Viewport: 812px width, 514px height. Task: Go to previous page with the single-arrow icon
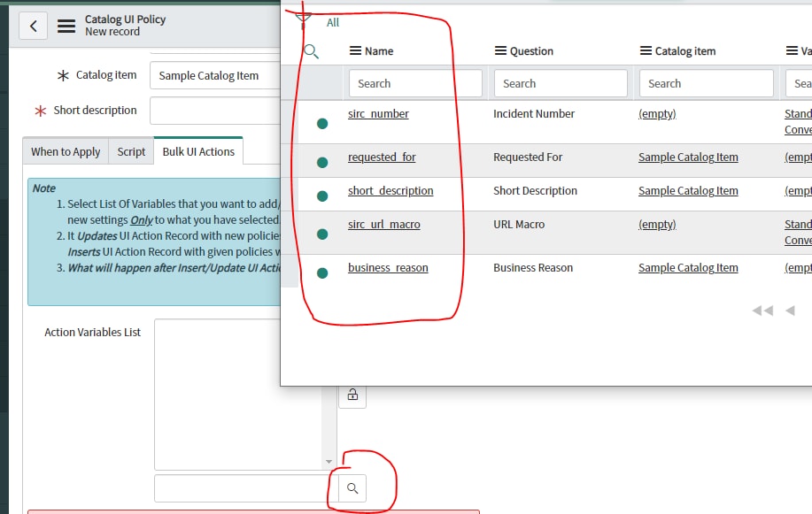point(791,311)
